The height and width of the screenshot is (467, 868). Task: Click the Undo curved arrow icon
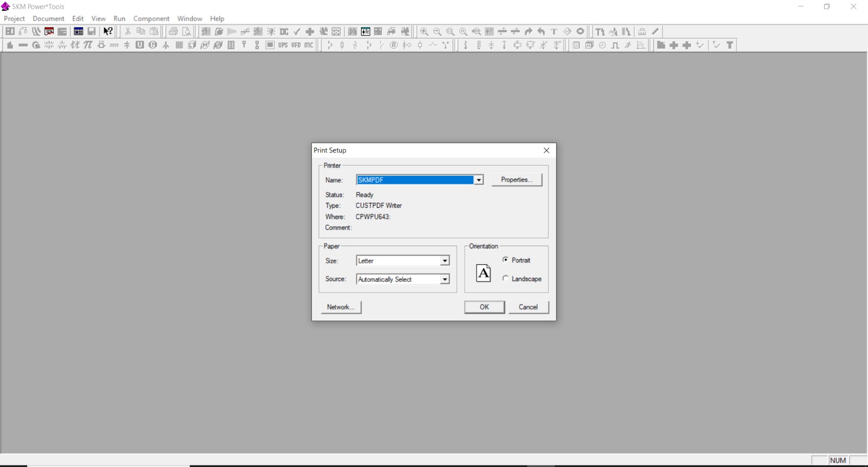tap(541, 31)
